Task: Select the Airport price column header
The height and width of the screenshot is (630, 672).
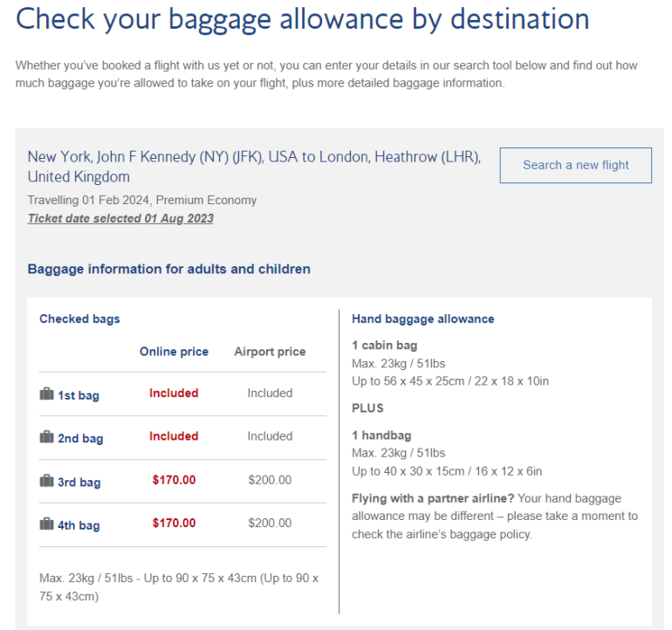Action: [270, 352]
